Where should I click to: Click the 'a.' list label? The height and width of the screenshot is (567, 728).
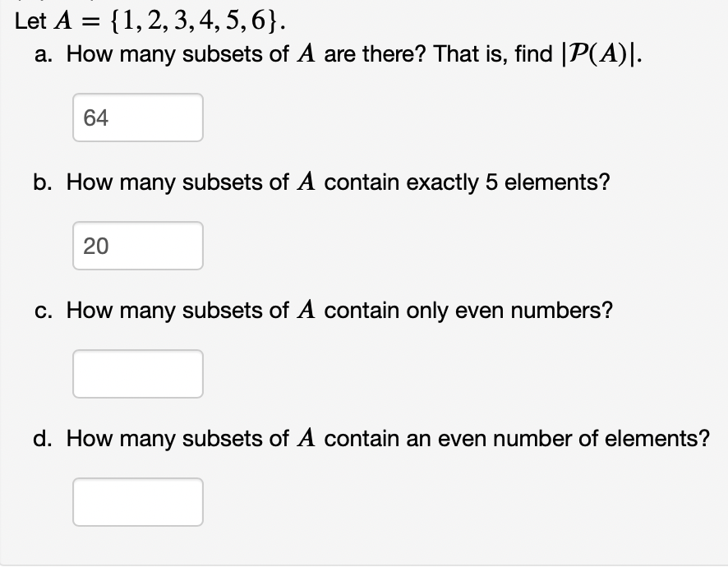click(x=44, y=54)
